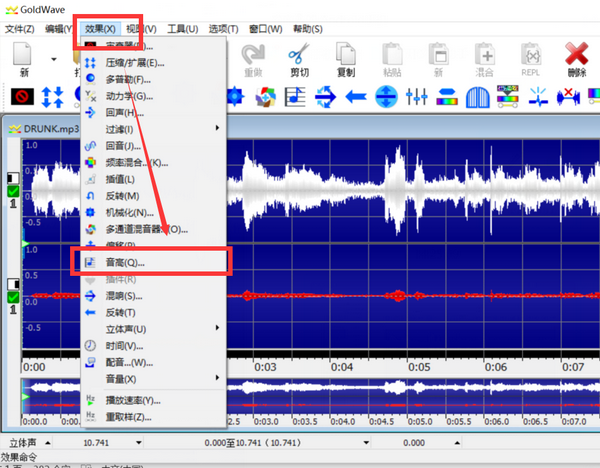Click the pitch music-note toolbar icon
The height and width of the screenshot is (468, 600).
tap(295, 96)
